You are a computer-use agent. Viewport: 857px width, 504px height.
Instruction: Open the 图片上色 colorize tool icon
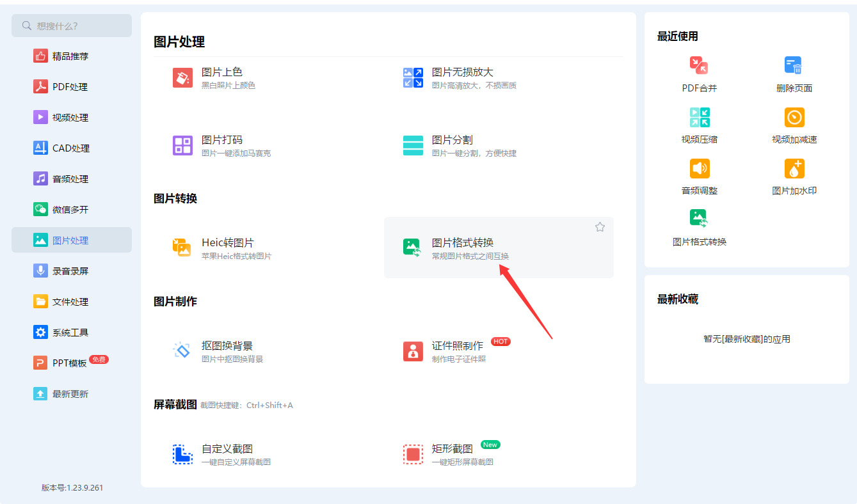click(x=182, y=78)
